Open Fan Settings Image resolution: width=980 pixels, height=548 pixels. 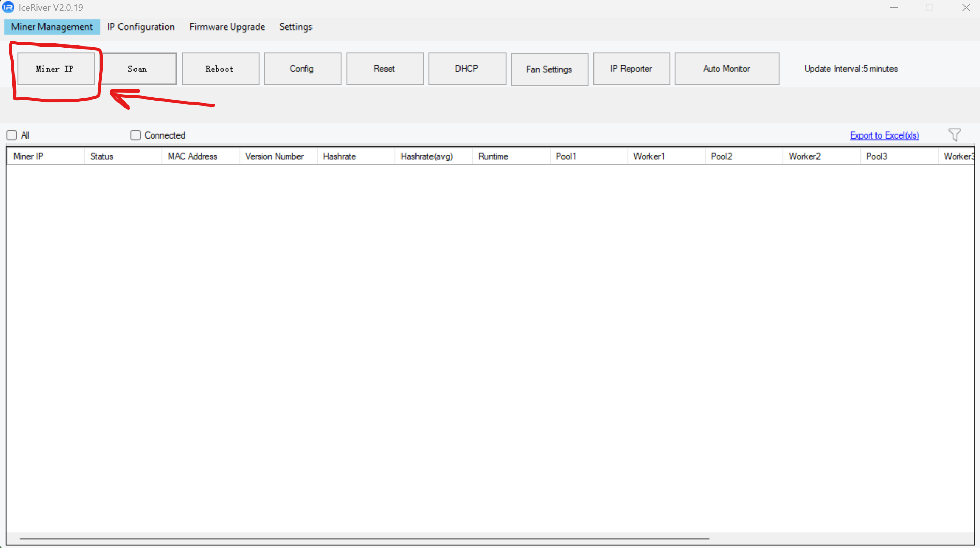coord(549,69)
